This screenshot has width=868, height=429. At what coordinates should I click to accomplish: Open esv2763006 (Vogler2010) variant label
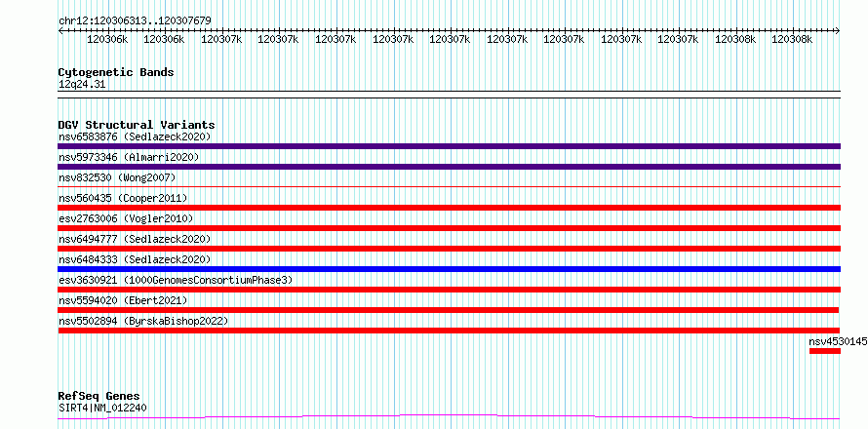(126, 218)
